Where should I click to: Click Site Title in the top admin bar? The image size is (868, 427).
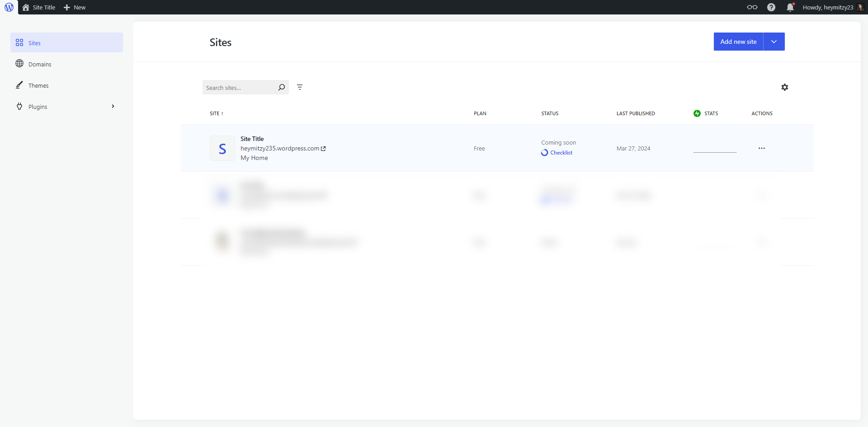44,7
